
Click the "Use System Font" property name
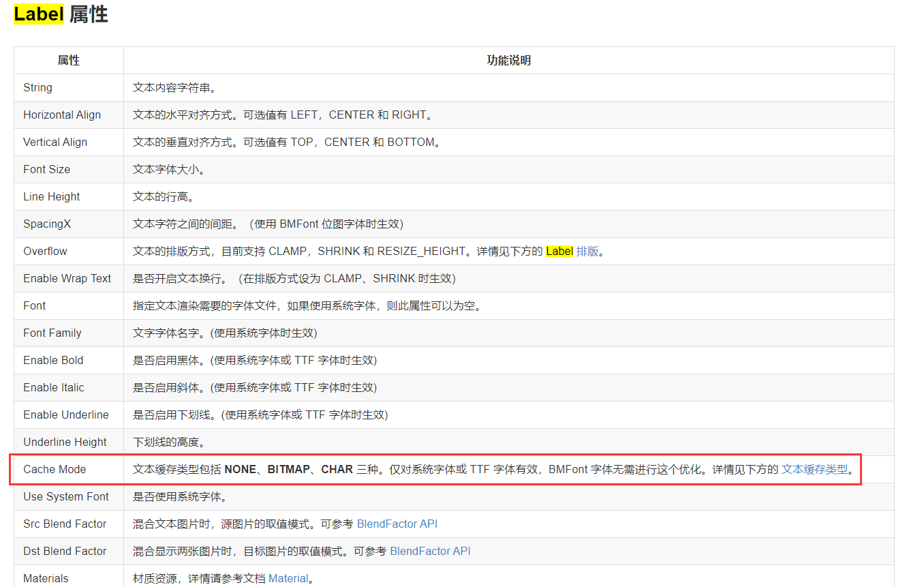coord(66,496)
